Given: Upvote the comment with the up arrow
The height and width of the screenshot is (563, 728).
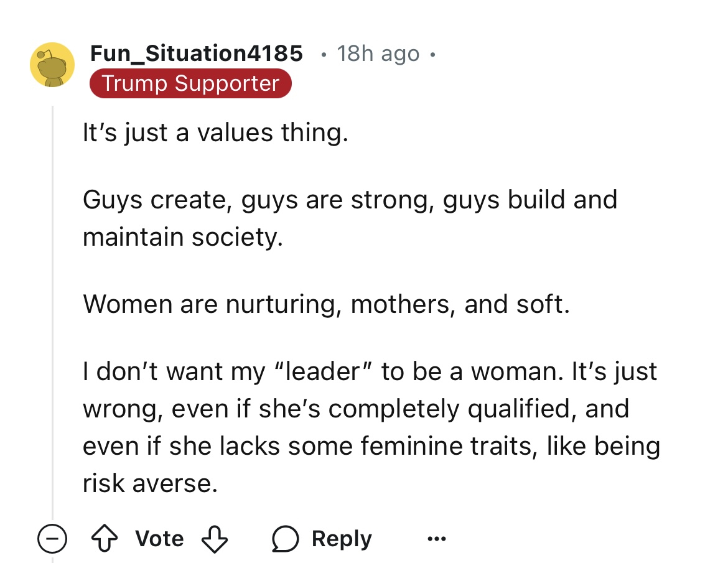Looking at the screenshot, I should [104, 538].
